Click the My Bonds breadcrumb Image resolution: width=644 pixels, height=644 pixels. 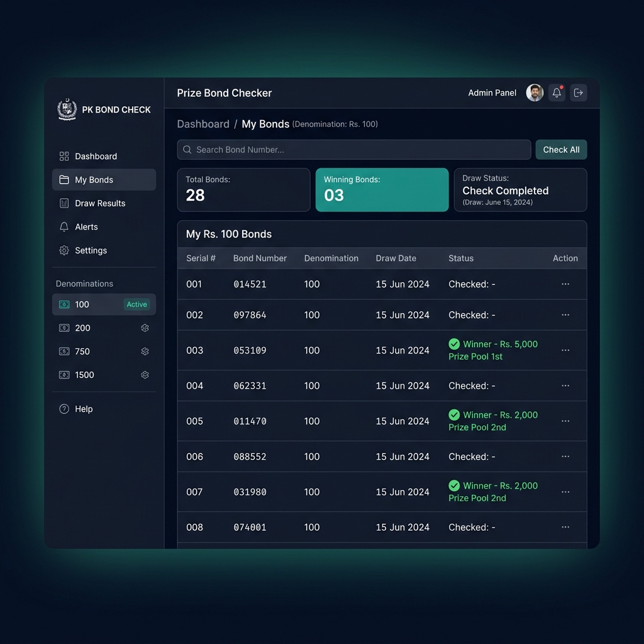tap(265, 124)
